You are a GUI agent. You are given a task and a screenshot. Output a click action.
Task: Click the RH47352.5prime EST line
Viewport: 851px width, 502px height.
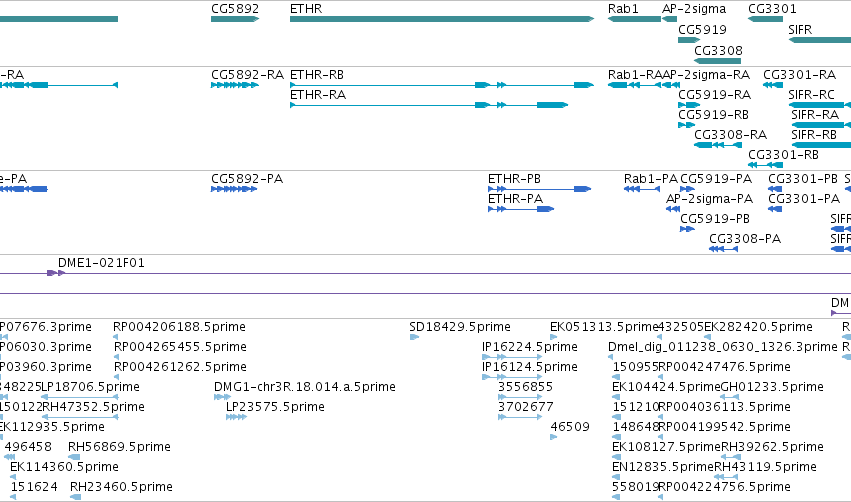click(80, 417)
